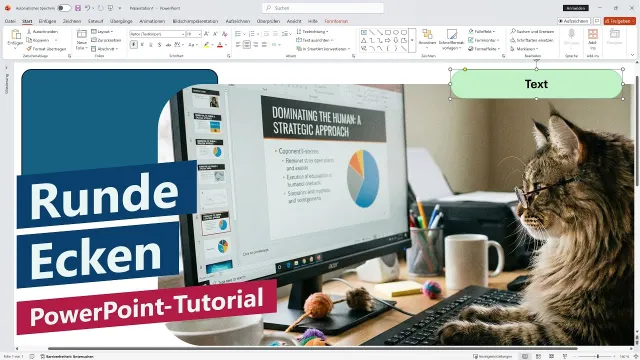Clear all formatting icon

click(x=224, y=34)
